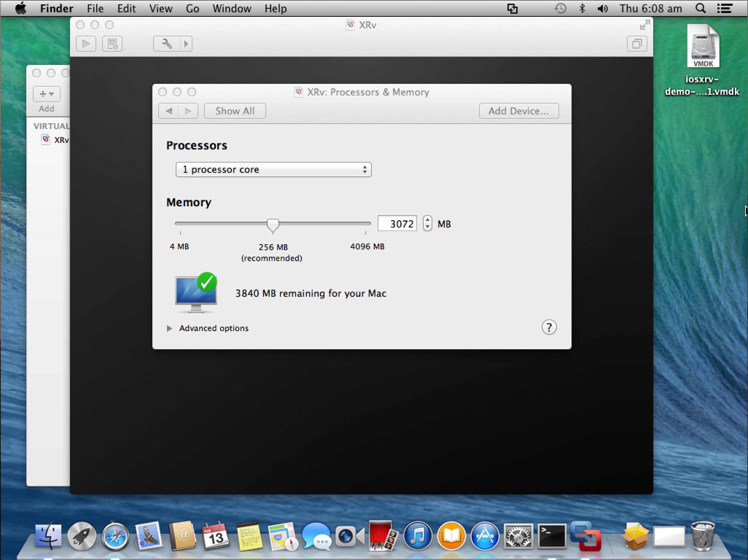Open the Finder menu

57,8
